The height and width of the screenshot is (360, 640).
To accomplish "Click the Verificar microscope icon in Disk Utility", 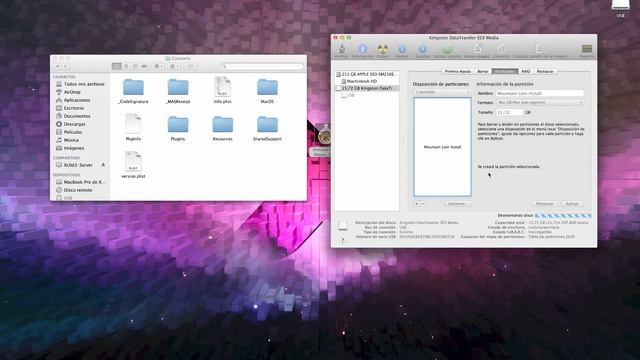I will (342, 49).
